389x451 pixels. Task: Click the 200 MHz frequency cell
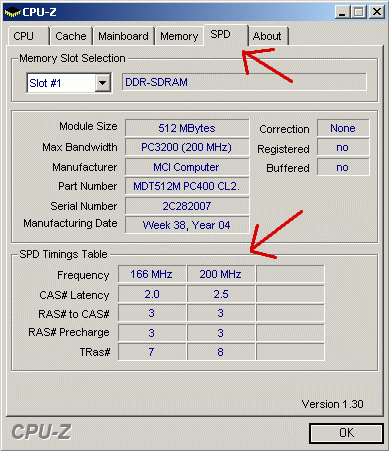point(221,274)
